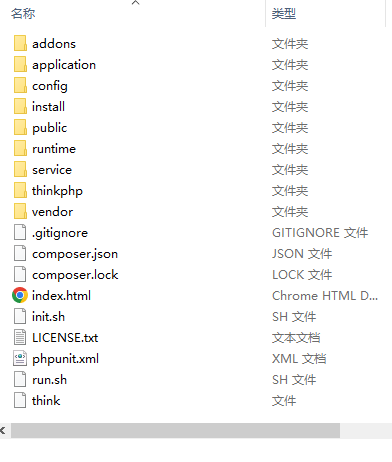Image resolution: width=392 pixels, height=462 pixels.
Task: Select the addons folder icon
Action: pos(20,44)
